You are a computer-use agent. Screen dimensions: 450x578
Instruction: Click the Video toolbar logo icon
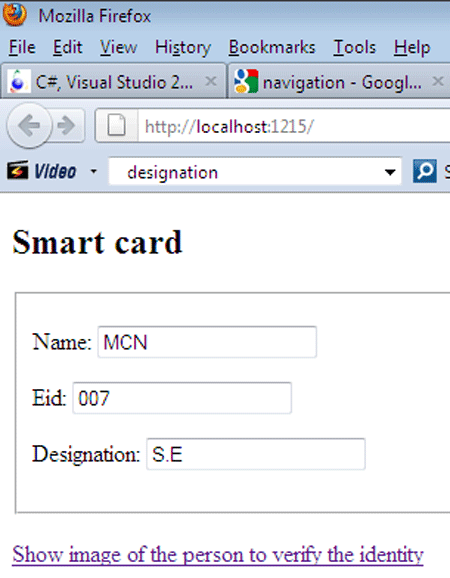click(17, 171)
